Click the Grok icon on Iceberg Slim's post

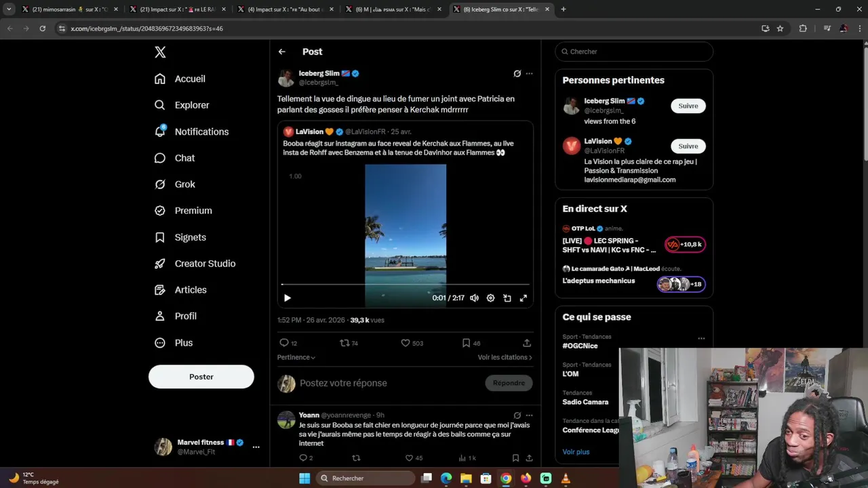517,74
